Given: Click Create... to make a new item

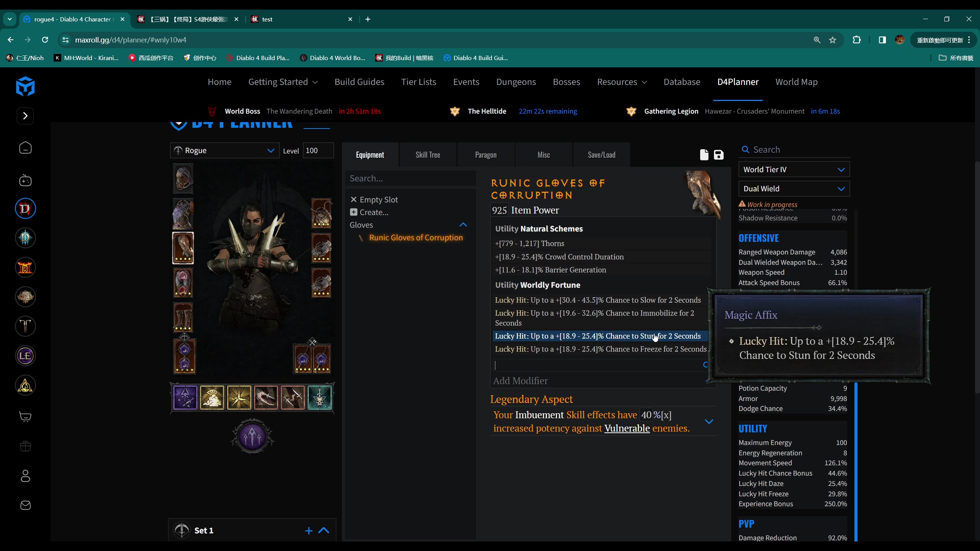Looking at the screenshot, I should pos(369,212).
